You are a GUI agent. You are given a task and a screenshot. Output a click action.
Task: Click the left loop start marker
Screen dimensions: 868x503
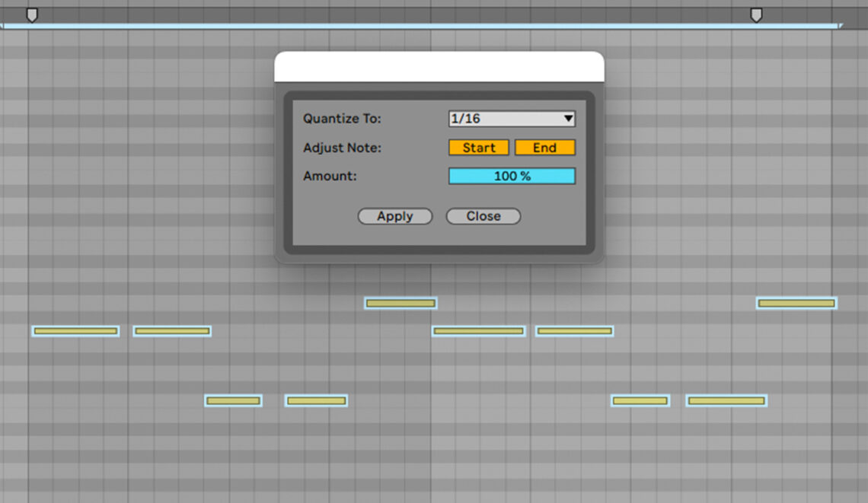pos(32,14)
